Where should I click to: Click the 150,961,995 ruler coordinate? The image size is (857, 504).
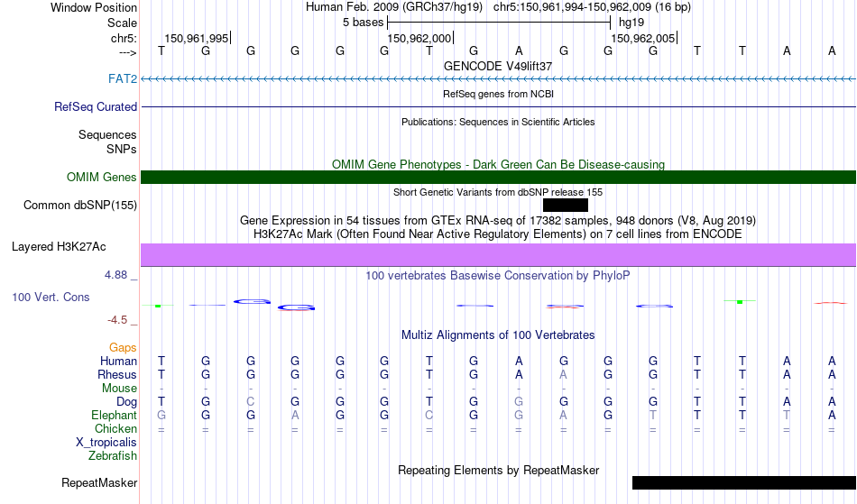coord(197,38)
